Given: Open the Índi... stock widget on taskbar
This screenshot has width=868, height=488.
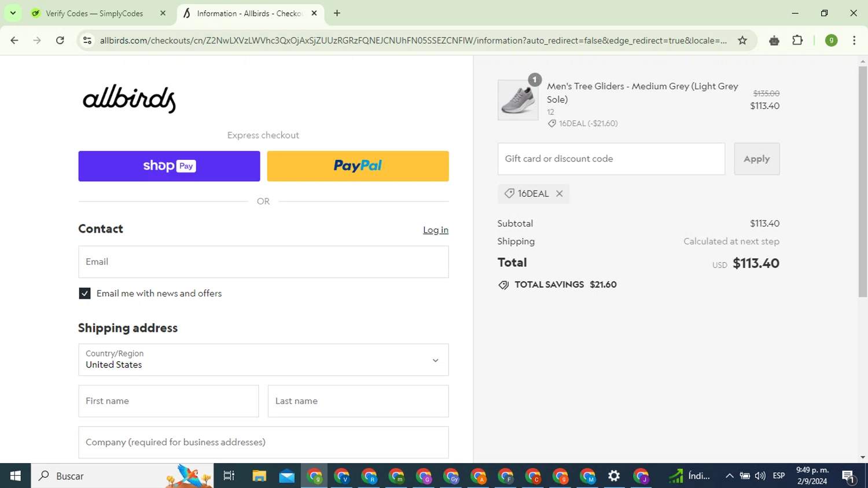Looking at the screenshot, I should tap(689, 476).
